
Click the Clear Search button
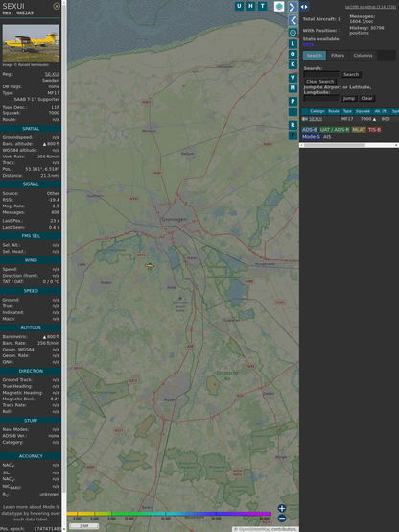[x=320, y=81]
